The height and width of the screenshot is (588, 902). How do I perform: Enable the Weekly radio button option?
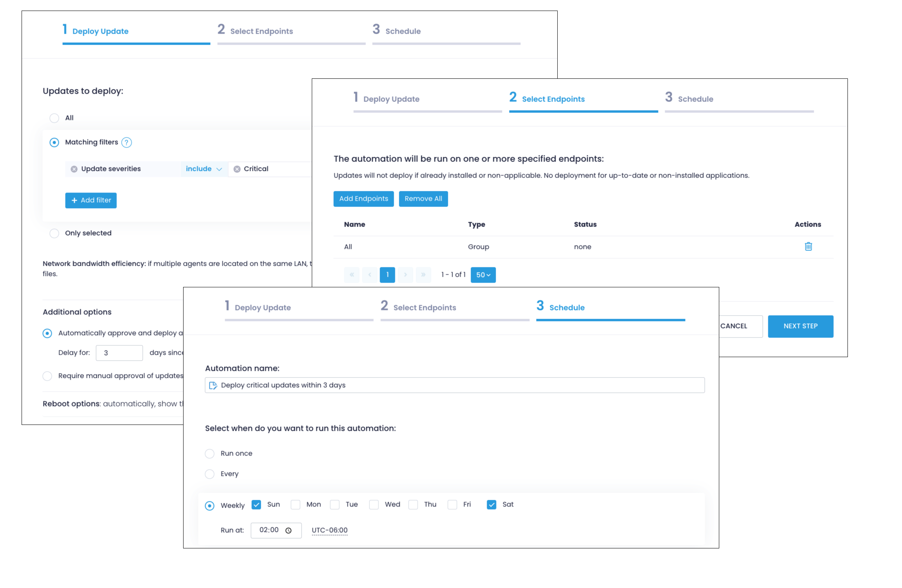click(209, 505)
